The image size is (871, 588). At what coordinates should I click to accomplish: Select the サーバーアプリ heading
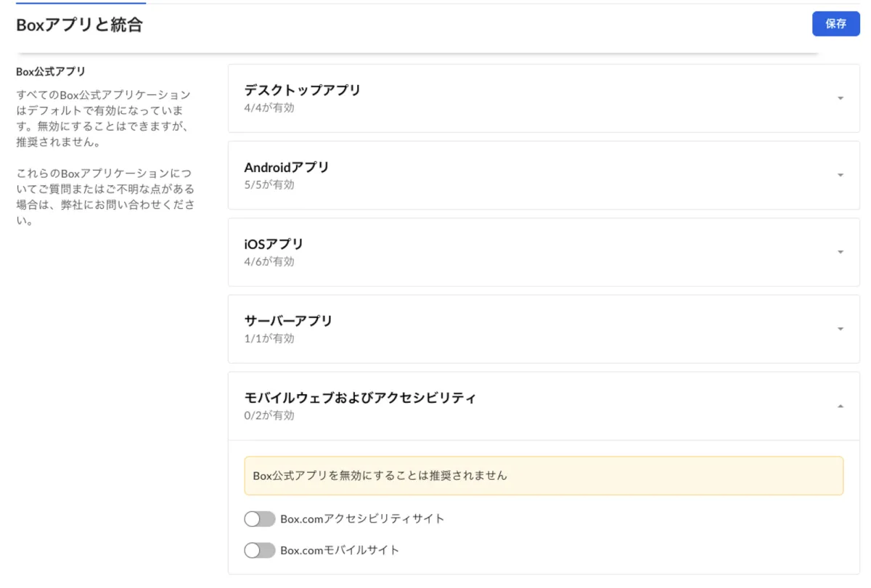tap(288, 322)
